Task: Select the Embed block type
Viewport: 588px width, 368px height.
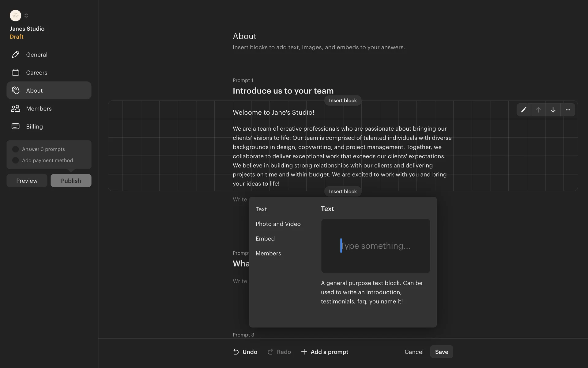Action: coord(265,239)
